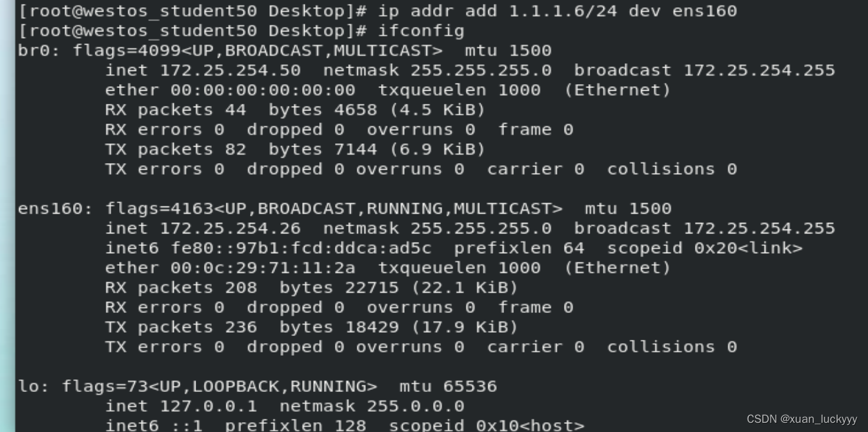Select the ens160 label before flags=4163
Viewport: 868px width, 432px height.
tap(56, 208)
